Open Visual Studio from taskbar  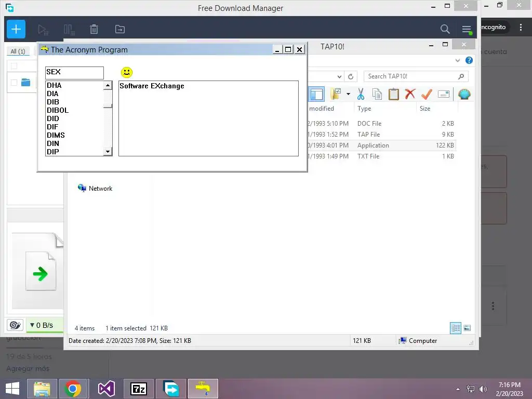click(106, 389)
